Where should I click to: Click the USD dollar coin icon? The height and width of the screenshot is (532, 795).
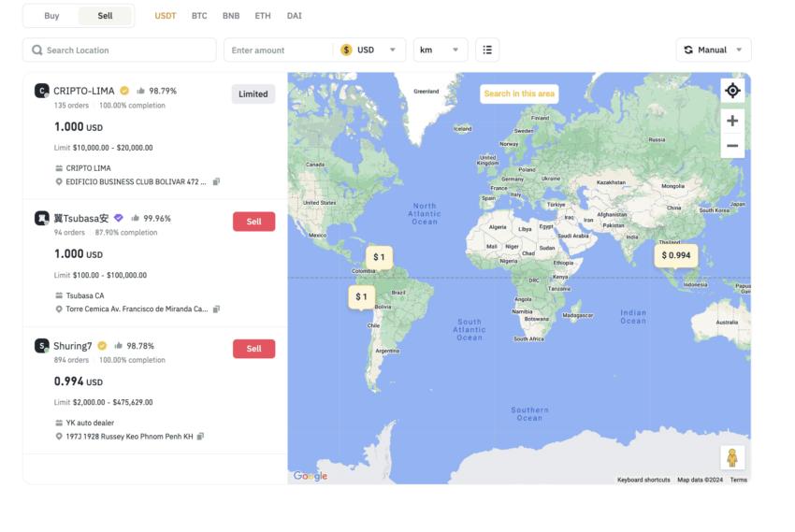(x=346, y=50)
